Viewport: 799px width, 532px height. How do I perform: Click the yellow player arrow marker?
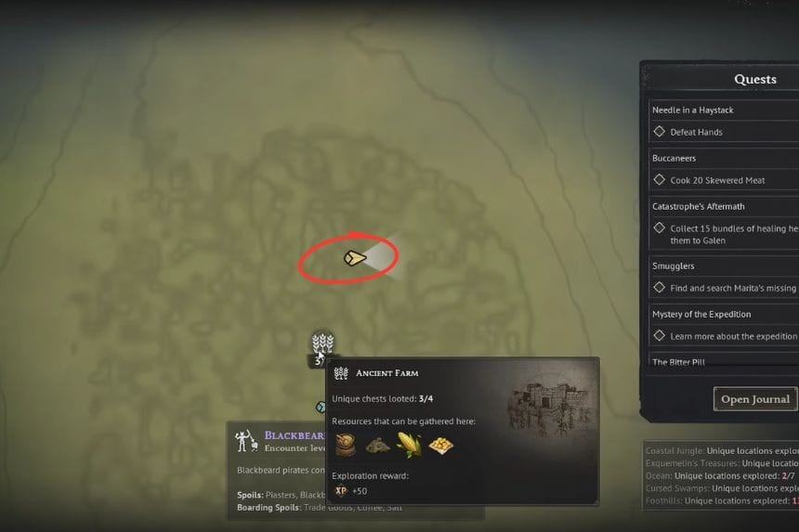[355, 258]
